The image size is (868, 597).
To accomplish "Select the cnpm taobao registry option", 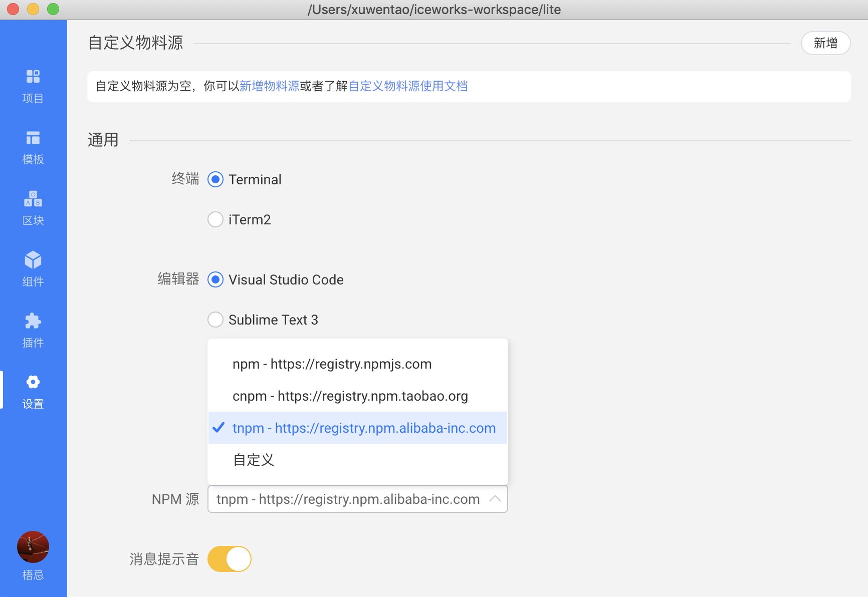I will click(x=350, y=396).
